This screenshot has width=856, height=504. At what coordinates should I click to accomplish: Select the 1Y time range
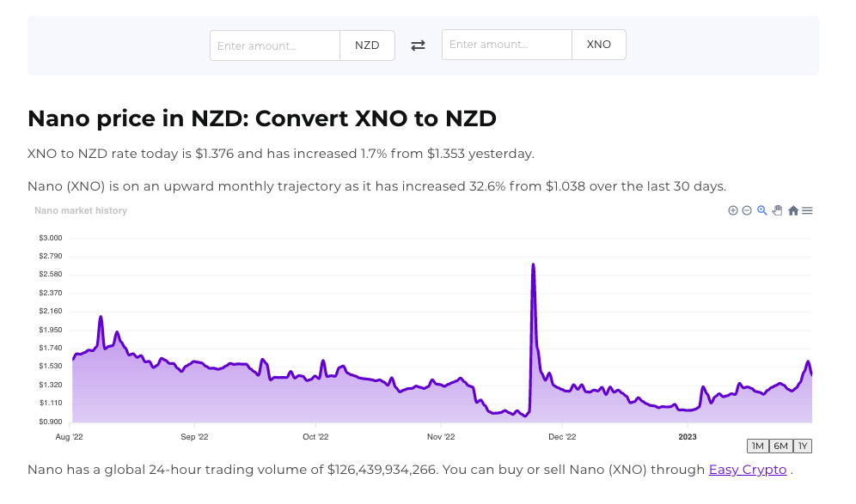[802, 446]
